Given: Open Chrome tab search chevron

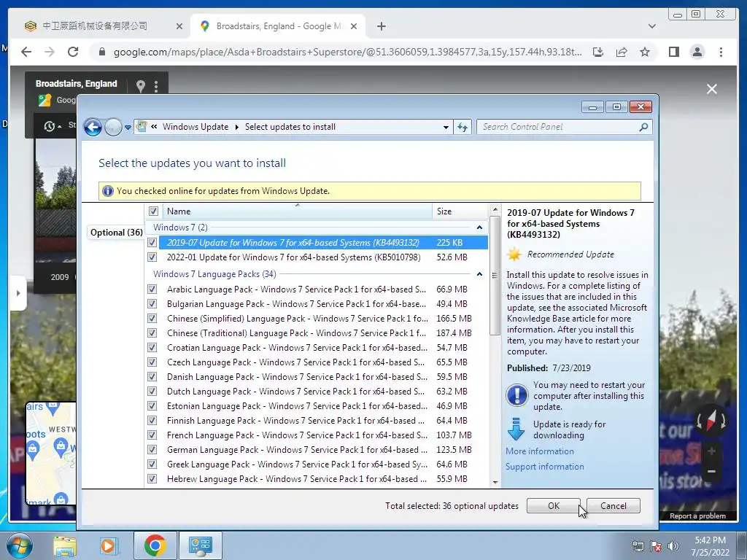Looking at the screenshot, I should [651, 26].
